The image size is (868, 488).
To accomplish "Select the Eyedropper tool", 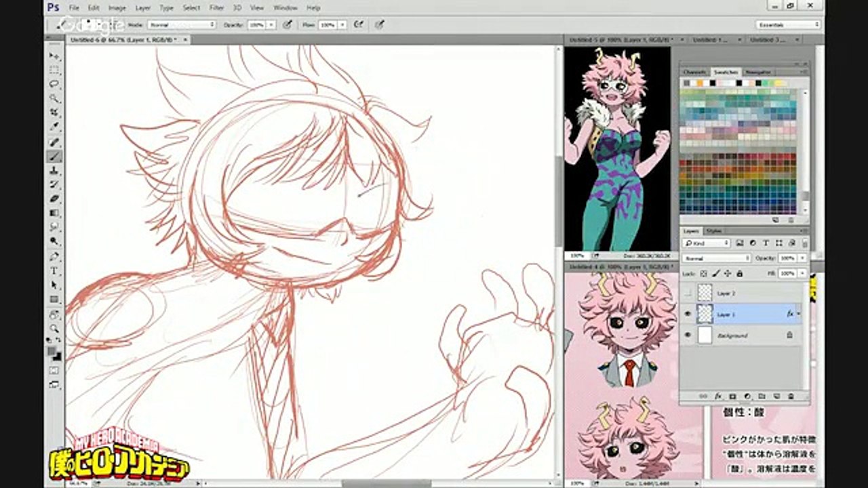I will (x=54, y=127).
